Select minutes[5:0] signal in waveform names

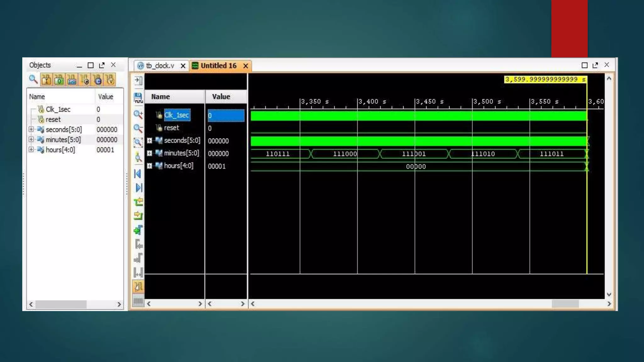tap(181, 153)
